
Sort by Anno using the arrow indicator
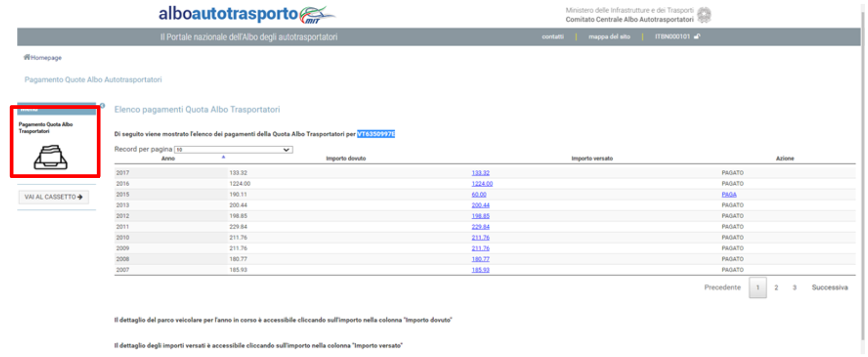click(x=223, y=157)
